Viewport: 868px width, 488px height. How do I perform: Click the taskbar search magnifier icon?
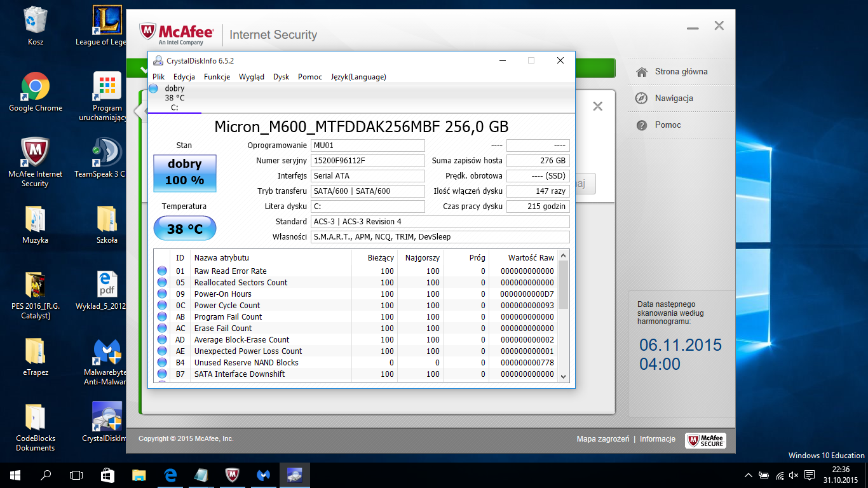tap(46, 475)
